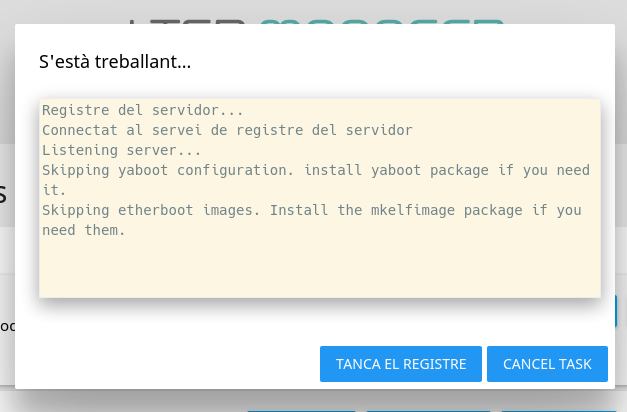Click the word 'Connectat' in the log
This screenshot has height=412, width=627.
79,130
